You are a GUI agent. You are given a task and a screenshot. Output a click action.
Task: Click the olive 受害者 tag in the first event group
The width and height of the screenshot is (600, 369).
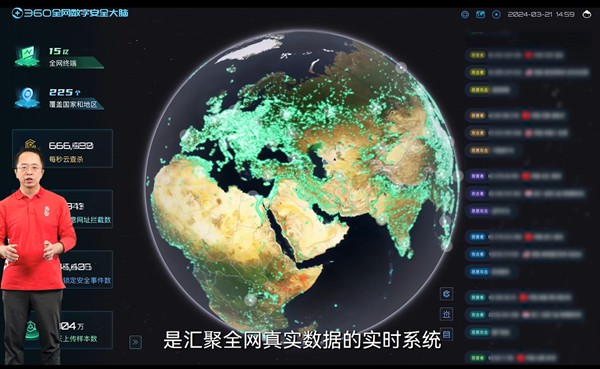click(477, 55)
